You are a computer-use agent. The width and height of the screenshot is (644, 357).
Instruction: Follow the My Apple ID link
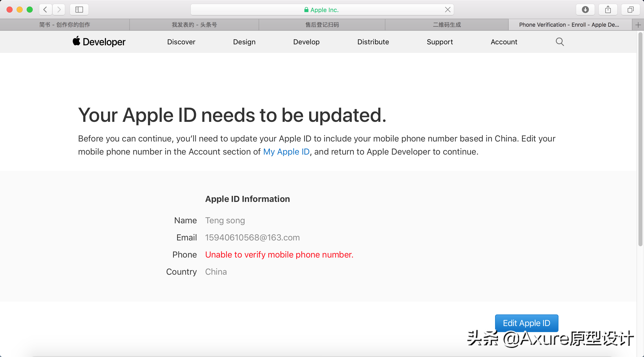286,152
